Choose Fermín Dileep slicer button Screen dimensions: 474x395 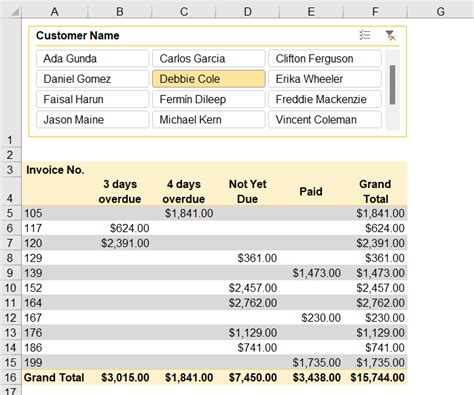pyautogui.click(x=209, y=99)
